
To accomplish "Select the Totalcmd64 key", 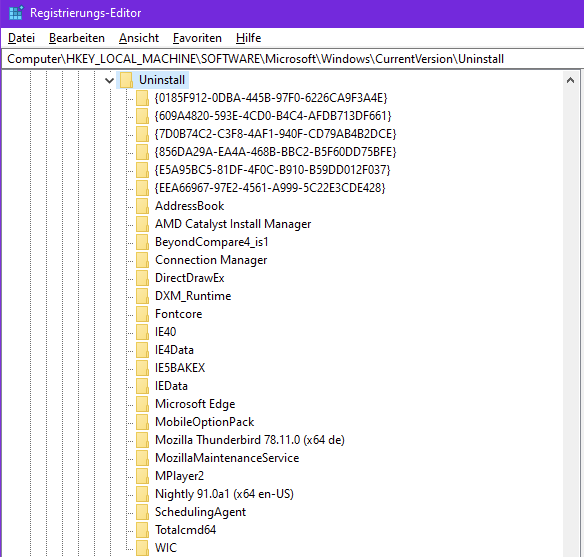I will [185, 530].
